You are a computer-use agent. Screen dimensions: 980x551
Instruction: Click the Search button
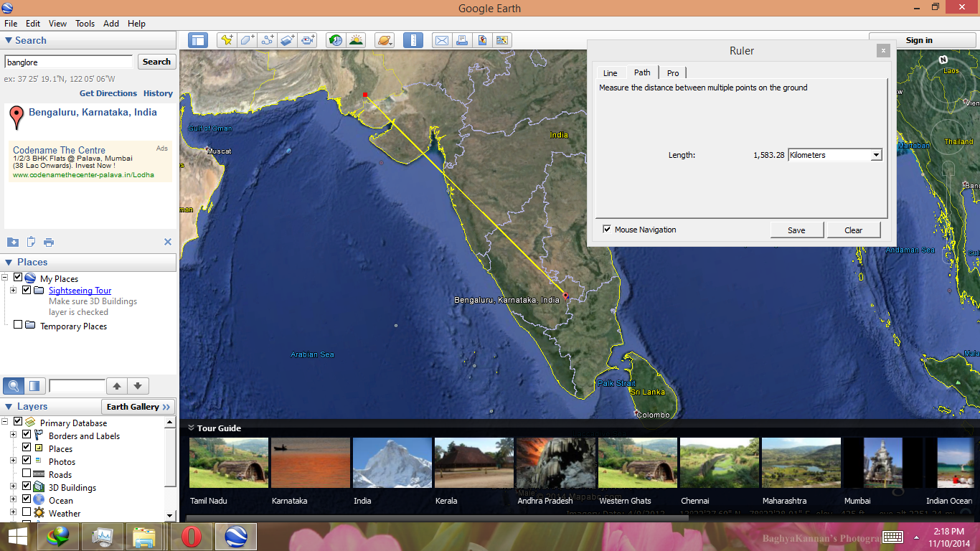click(x=156, y=62)
